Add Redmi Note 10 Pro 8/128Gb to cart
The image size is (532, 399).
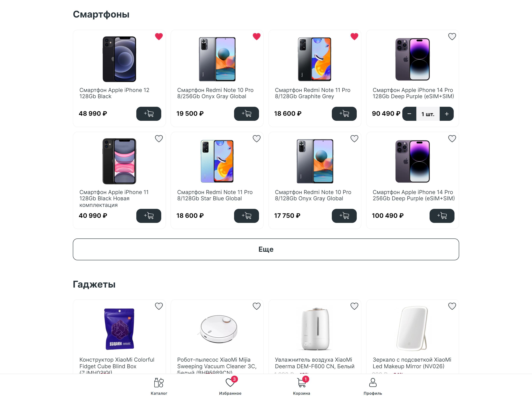pyautogui.click(x=344, y=216)
